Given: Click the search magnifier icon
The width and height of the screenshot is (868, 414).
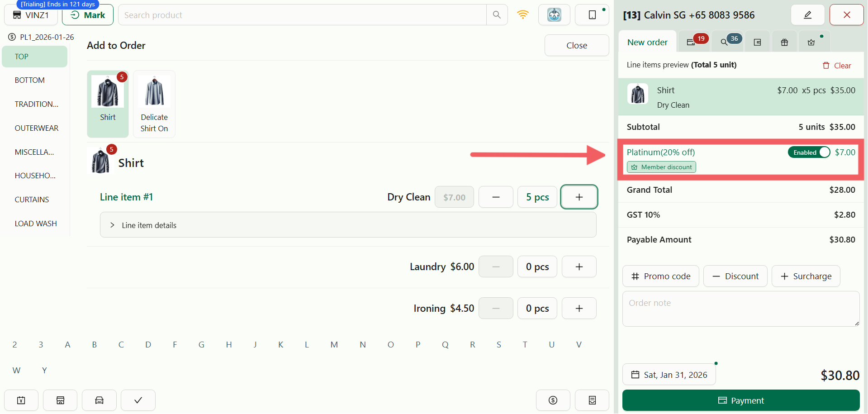Looking at the screenshot, I should [x=497, y=15].
